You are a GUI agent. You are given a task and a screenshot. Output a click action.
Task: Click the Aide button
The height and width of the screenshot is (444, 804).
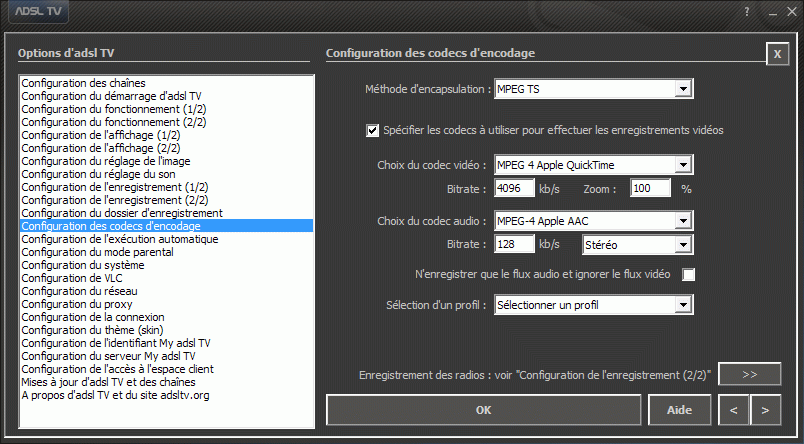click(x=679, y=410)
